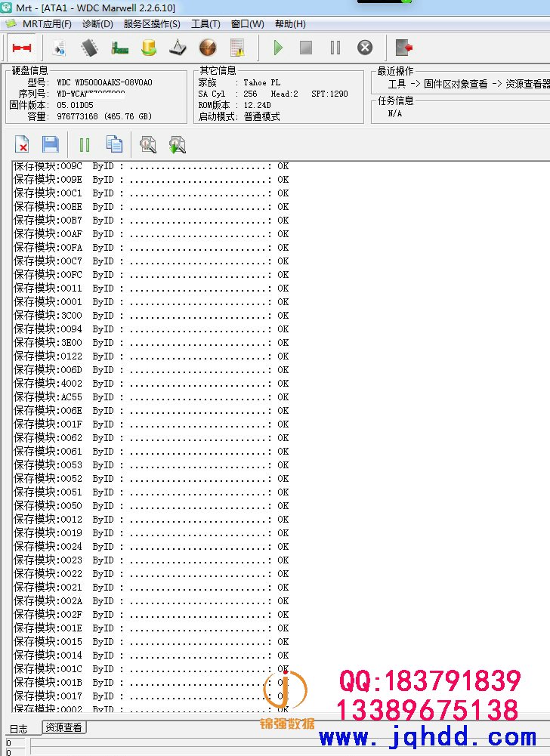Click log line 保存模块:002A
Screen dimensions: 550x756
coord(151,600)
